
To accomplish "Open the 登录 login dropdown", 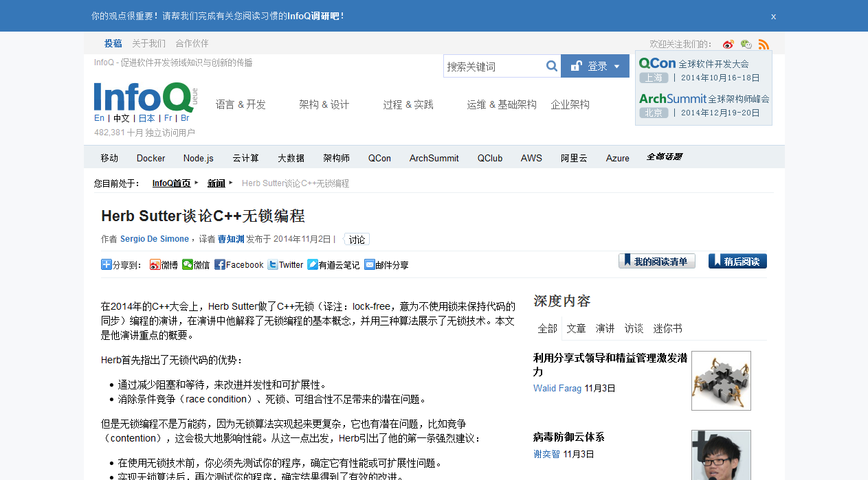I will click(x=595, y=66).
